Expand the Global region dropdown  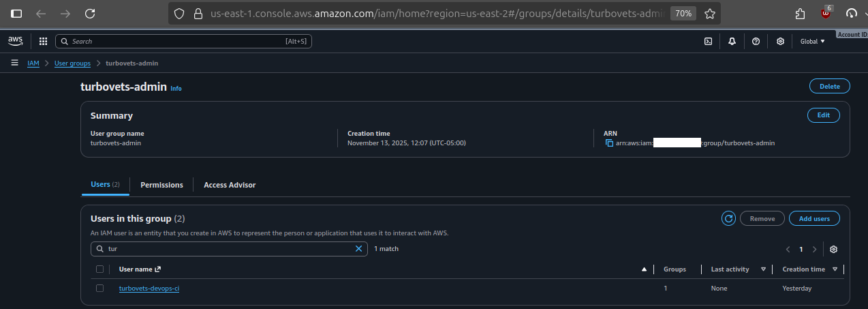click(812, 42)
